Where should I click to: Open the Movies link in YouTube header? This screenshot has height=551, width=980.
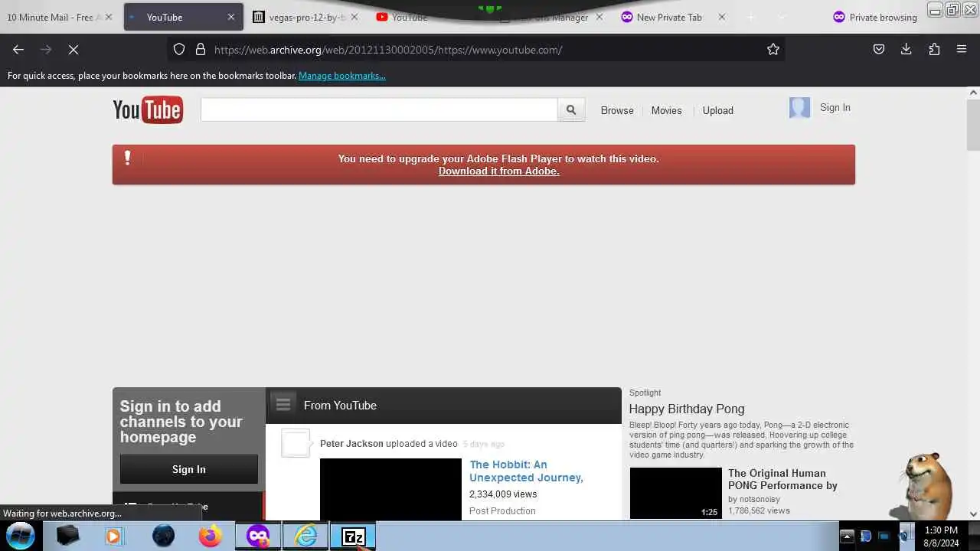[x=666, y=110]
